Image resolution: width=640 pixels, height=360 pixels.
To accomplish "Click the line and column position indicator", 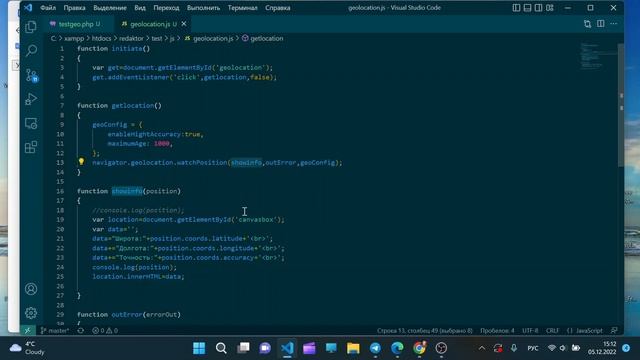I will (x=424, y=330).
